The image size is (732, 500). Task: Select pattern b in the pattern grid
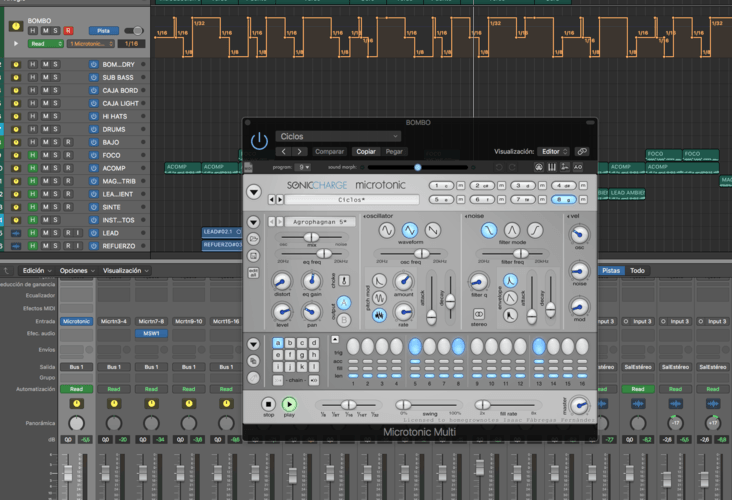tap(290, 343)
